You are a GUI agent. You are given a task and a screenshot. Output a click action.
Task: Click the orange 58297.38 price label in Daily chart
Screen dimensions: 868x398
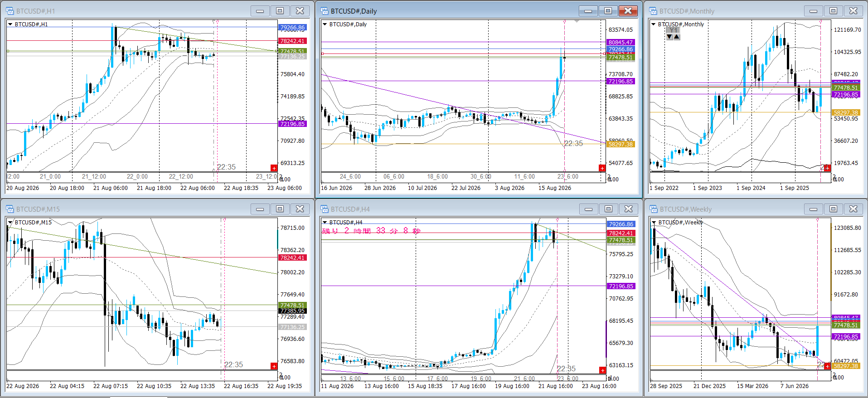[621, 144]
